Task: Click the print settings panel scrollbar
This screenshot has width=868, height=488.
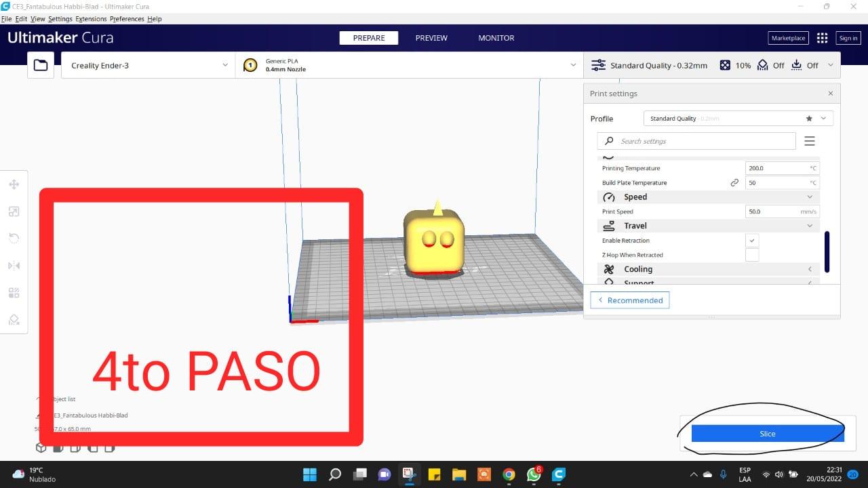Action: coord(827,251)
